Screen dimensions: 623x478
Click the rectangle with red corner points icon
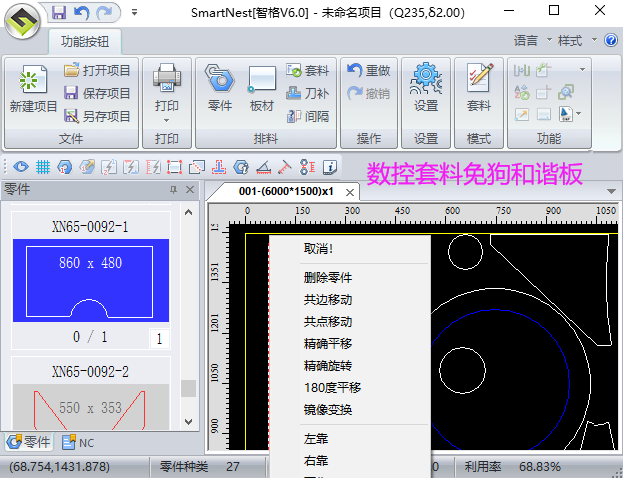pyautogui.click(x=174, y=167)
